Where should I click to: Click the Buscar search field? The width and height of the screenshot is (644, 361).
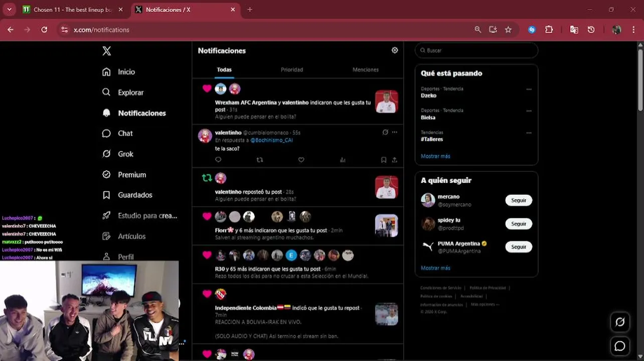click(476, 50)
